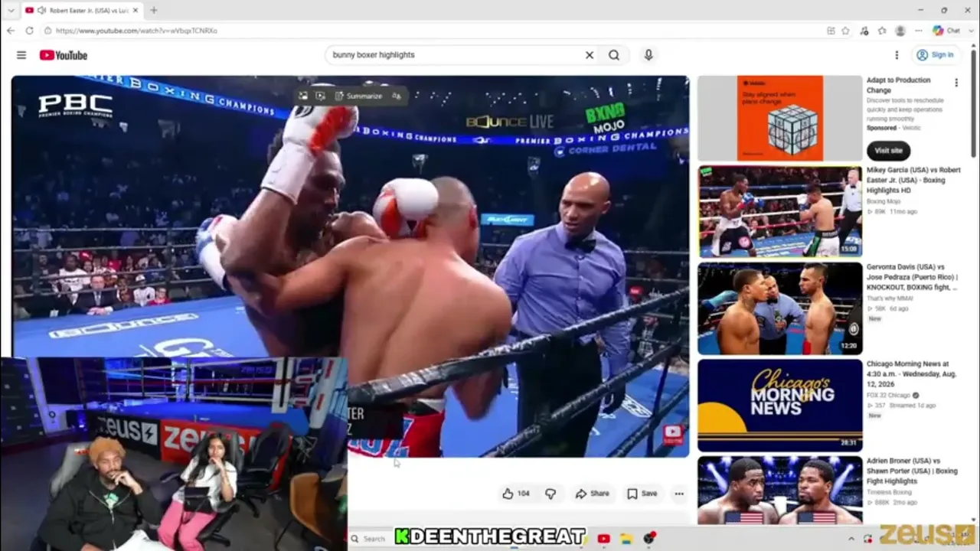Open a new browser tab

[153, 10]
